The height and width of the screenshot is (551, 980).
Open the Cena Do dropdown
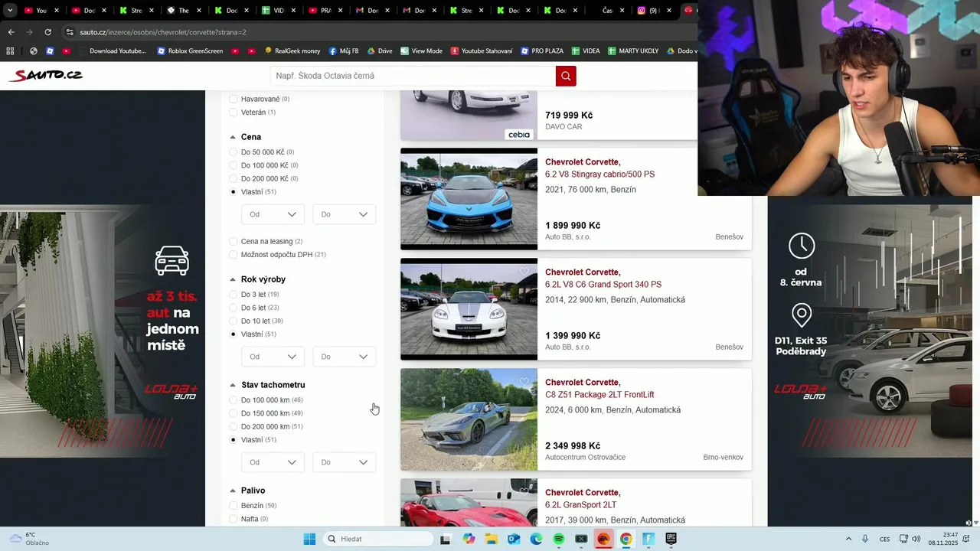point(345,214)
